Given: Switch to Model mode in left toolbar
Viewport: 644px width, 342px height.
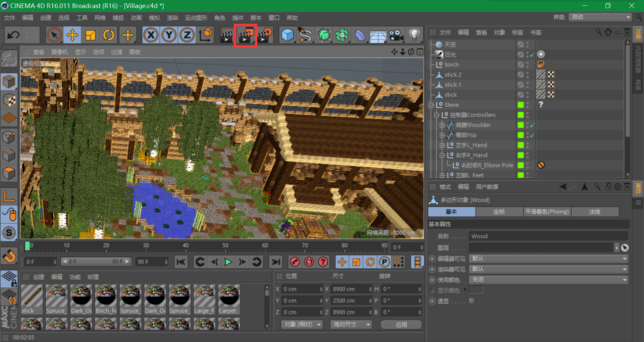Looking at the screenshot, I should pyautogui.click(x=9, y=81).
